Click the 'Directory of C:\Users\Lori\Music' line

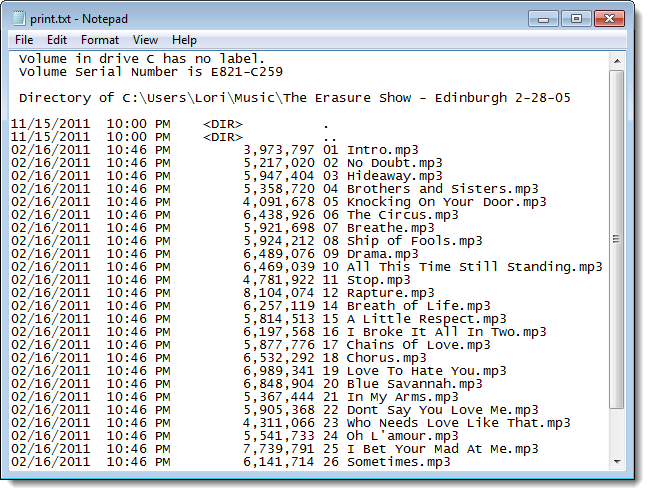(x=295, y=98)
